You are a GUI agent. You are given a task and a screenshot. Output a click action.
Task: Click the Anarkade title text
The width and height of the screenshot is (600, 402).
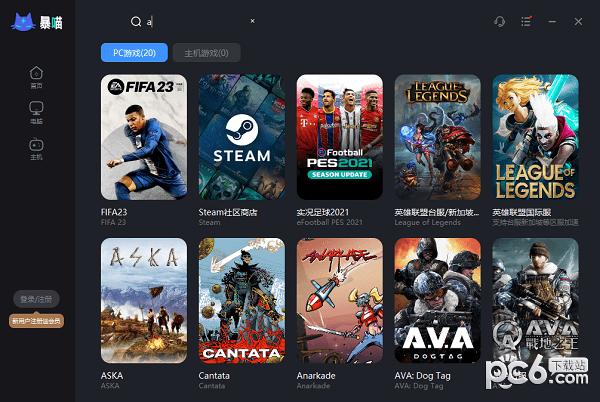[316, 376]
